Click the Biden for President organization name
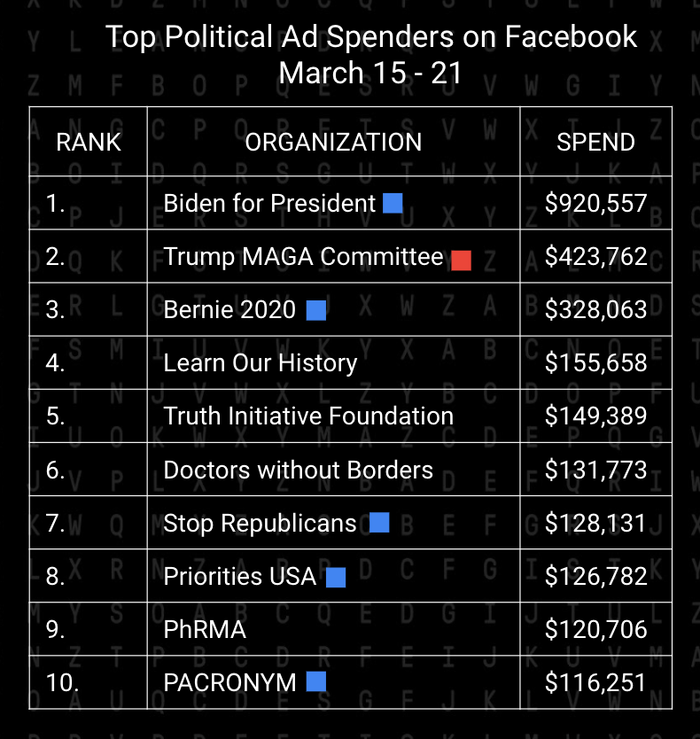This screenshot has width=700, height=739. (x=269, y=204)
